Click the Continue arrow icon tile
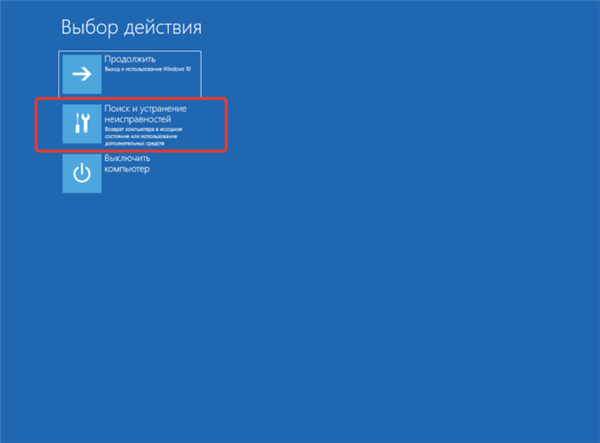600x443 pixels. (x=82, y=74)
